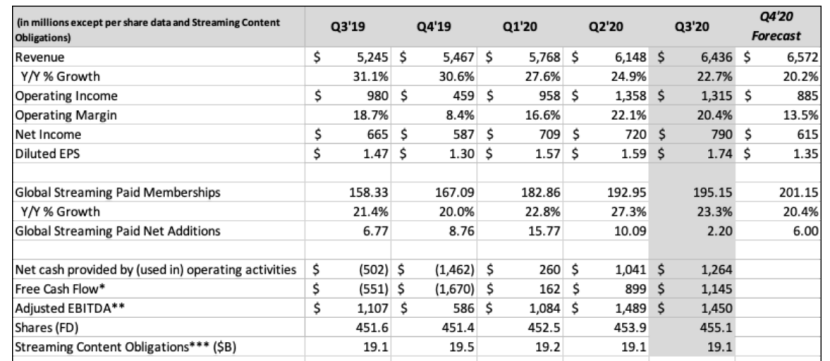Select the Q2'20 column header

pos(606,26)
